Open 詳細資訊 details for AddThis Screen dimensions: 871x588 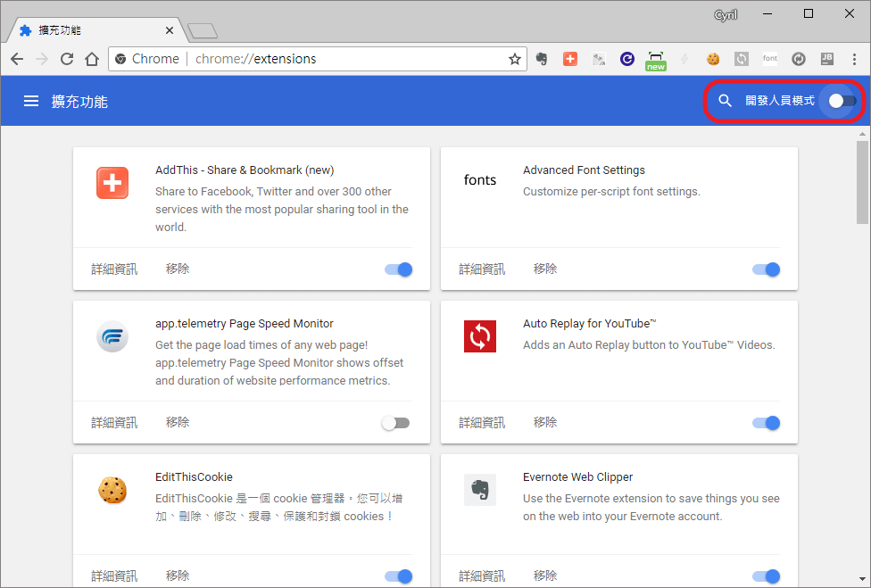pos(114,269)
